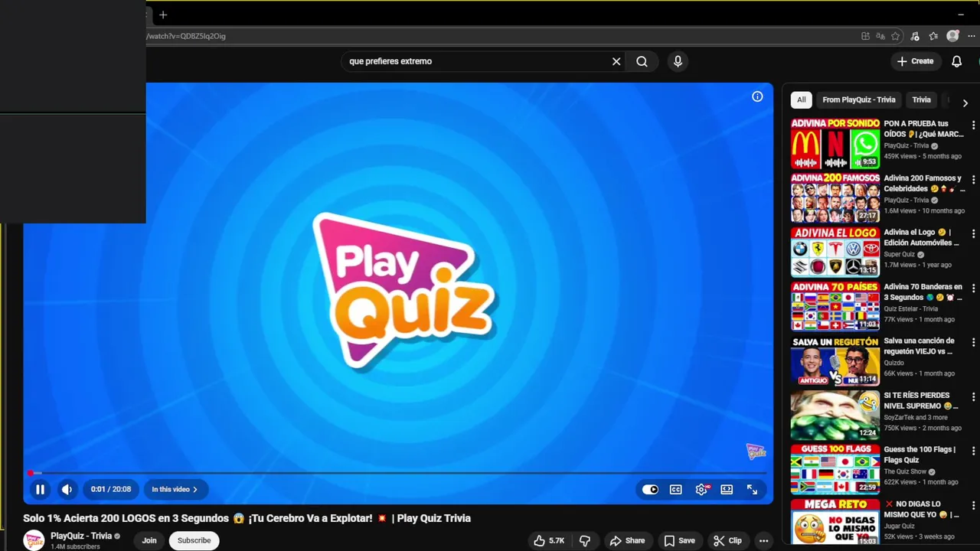Like the video
This screenshot has width=980, height=551.
pos(549,540)
